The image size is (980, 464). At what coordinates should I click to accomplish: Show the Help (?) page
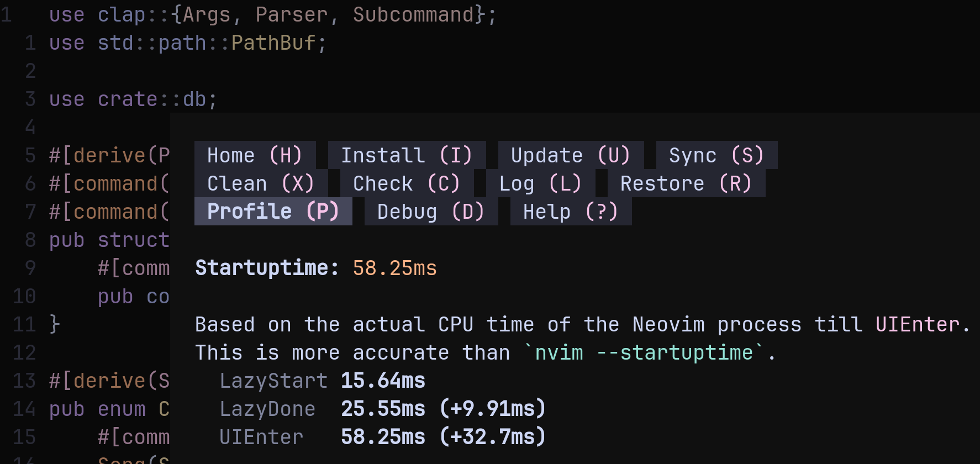(x=570, y=212)
